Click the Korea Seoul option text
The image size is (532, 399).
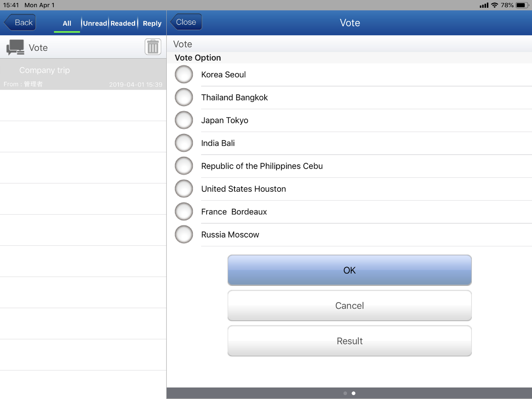(x=223, y=75)
